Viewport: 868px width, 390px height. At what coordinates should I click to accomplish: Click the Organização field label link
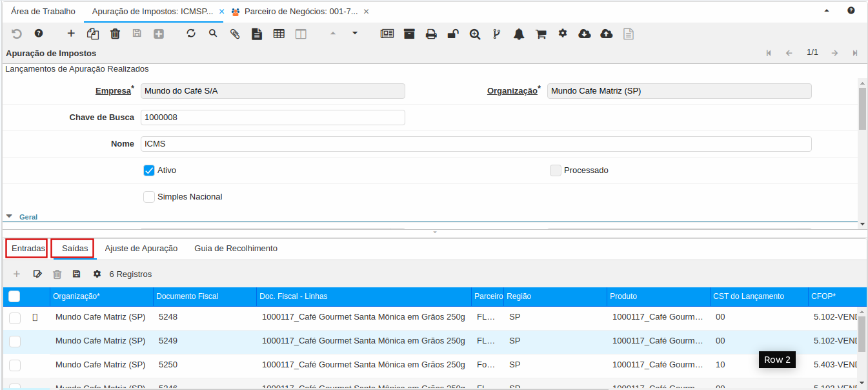(x=512, y=91)
